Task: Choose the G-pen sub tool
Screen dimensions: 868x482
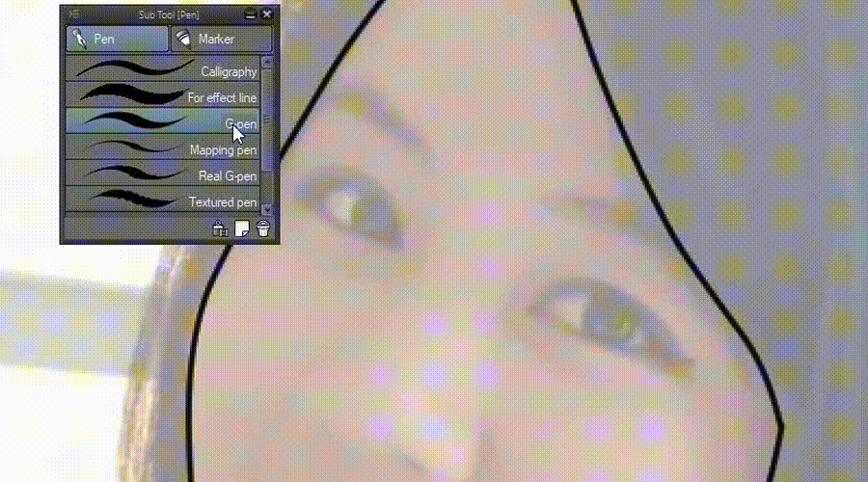Action: point(163,121)
